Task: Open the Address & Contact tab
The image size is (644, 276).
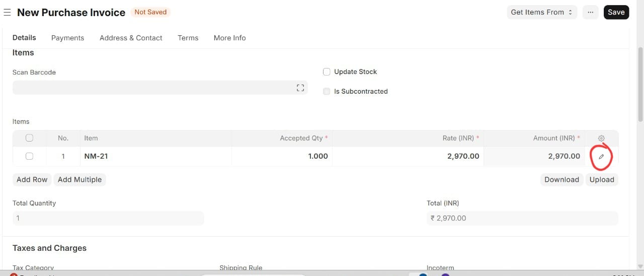Action: (131, 38)
